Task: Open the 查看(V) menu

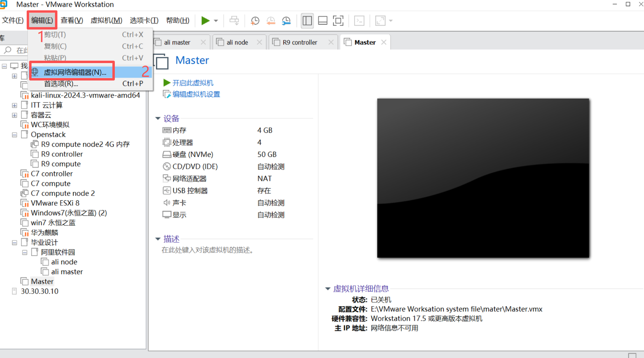Action: click(72, 20)
